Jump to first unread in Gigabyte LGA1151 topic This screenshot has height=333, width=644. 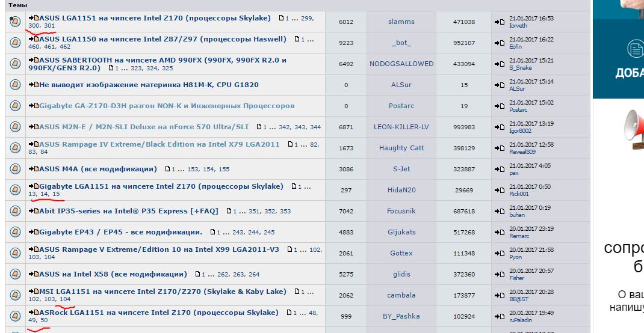(x=33, y=186)
